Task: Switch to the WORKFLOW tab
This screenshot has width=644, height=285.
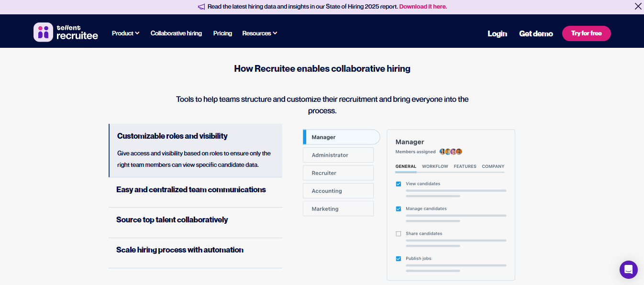Action: tap(435, 166)
